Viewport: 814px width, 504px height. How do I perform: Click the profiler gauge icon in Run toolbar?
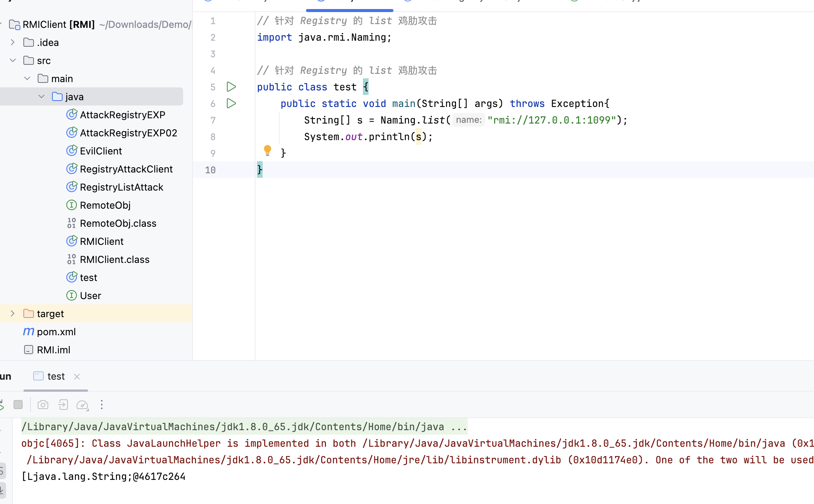click(82, 405)
